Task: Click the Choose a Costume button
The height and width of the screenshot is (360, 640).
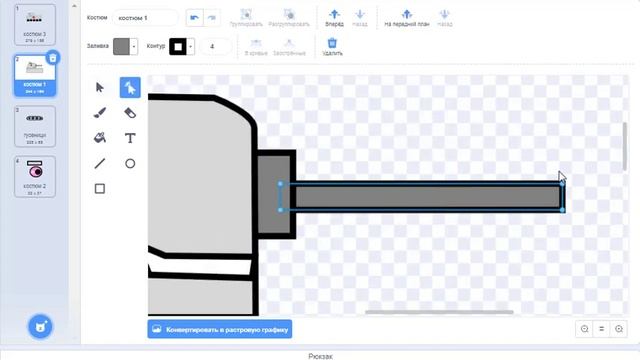Action: [x=40, y=327]
